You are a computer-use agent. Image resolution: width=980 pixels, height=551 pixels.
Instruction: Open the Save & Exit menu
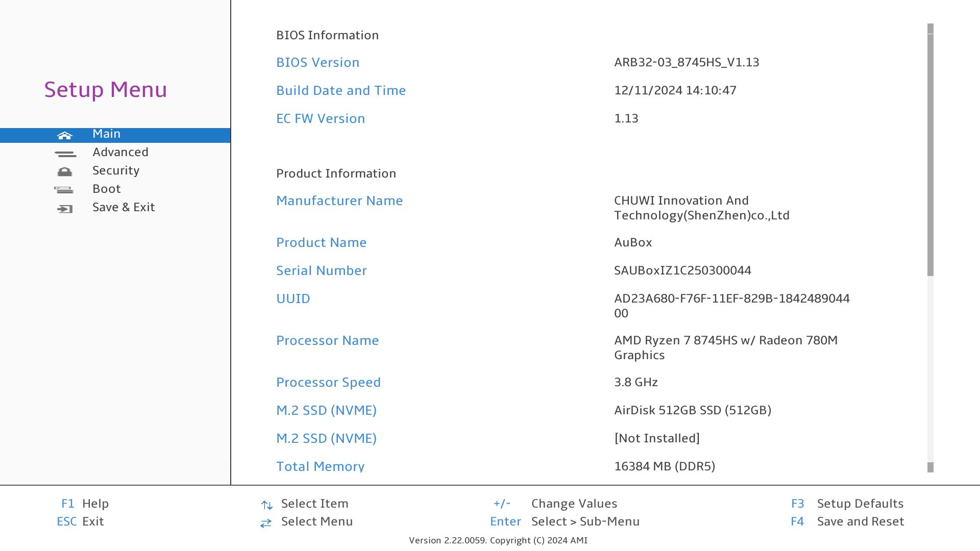[x=124, y=207]
